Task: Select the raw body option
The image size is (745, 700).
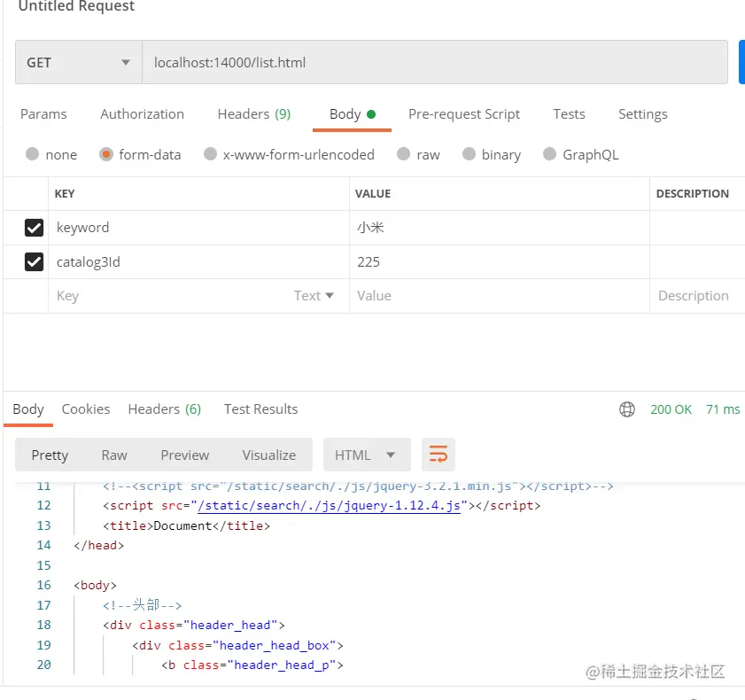Action: [403, 154]
